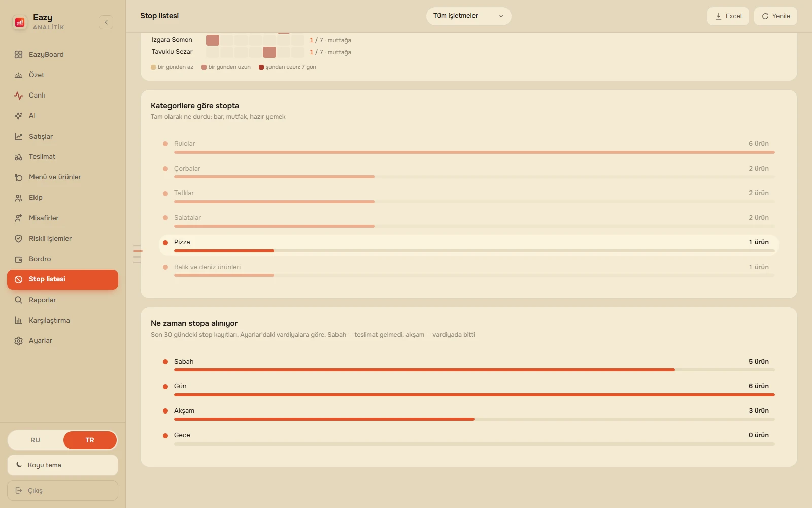Image resolution: width=812 pixels, height=508 pixels.
Task: Click Tavuklu Sezar highlighted heatmap cell
Action: [269, 52]
